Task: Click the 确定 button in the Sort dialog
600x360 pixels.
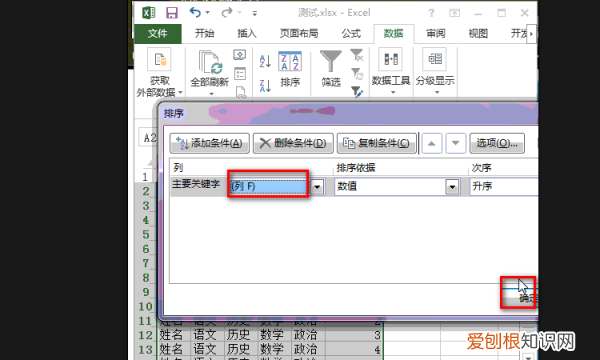Action: pos(521,298)
